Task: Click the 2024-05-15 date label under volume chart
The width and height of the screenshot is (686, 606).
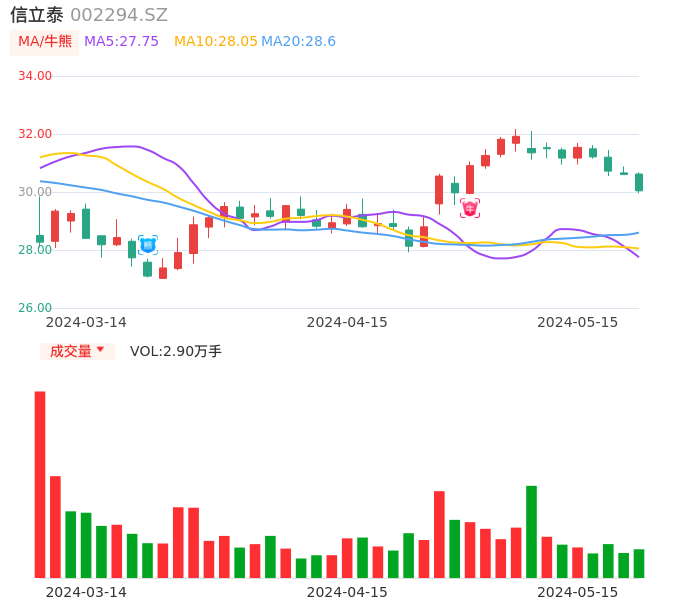Action: click(577, 592)
